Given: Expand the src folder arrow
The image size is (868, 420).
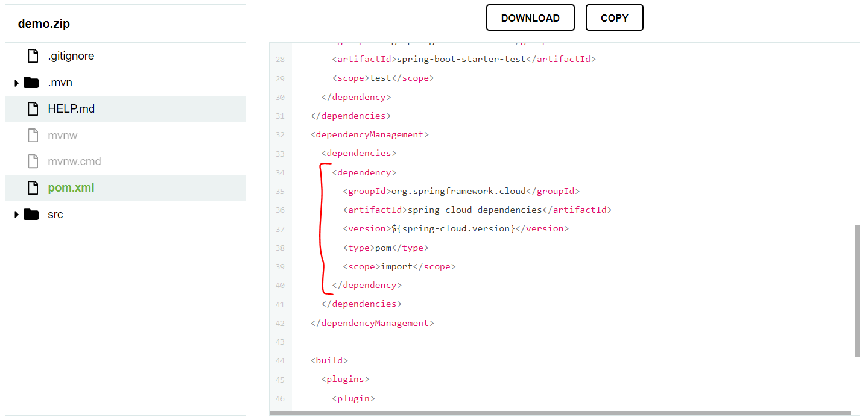Looking at the screenshot, I should point(17,215).
